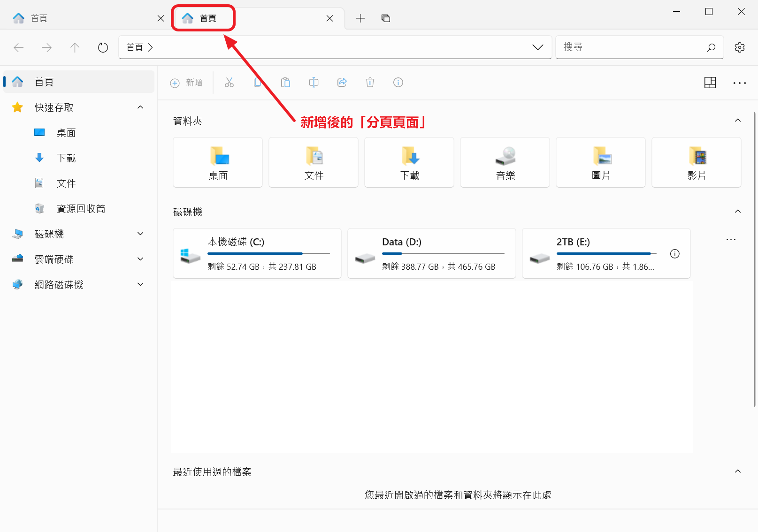Click the Paste clipboard icon
The image size is (758, 532).
pos(285,83)
